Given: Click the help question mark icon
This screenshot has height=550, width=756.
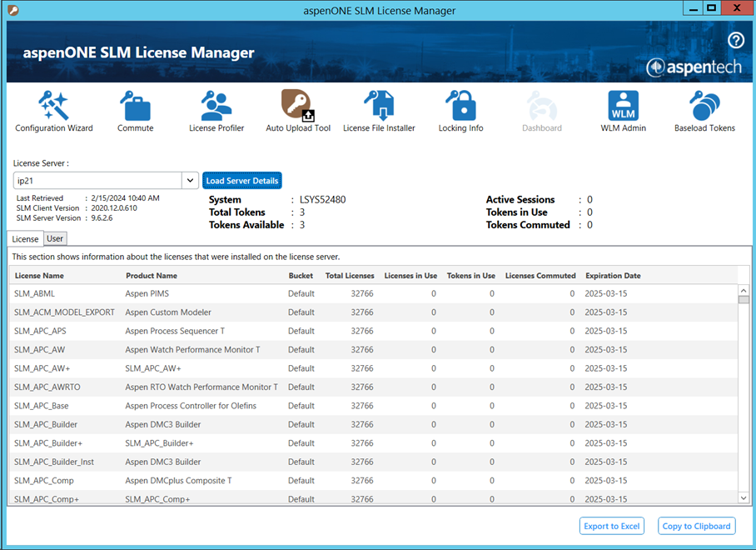Looking at the screenshot, I should pos(735,41).
